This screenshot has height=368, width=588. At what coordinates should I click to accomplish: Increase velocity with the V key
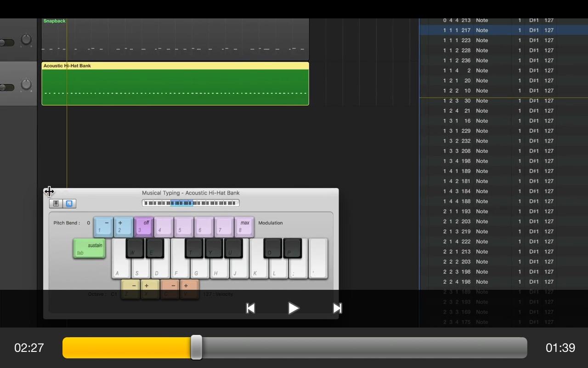(190, 289)
